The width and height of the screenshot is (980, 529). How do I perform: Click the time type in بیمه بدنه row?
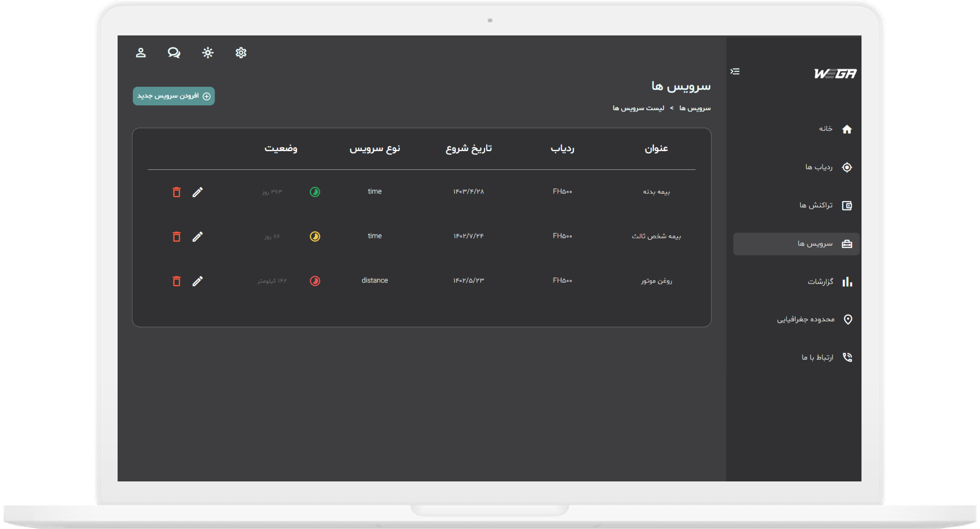[x=375, y=191]
